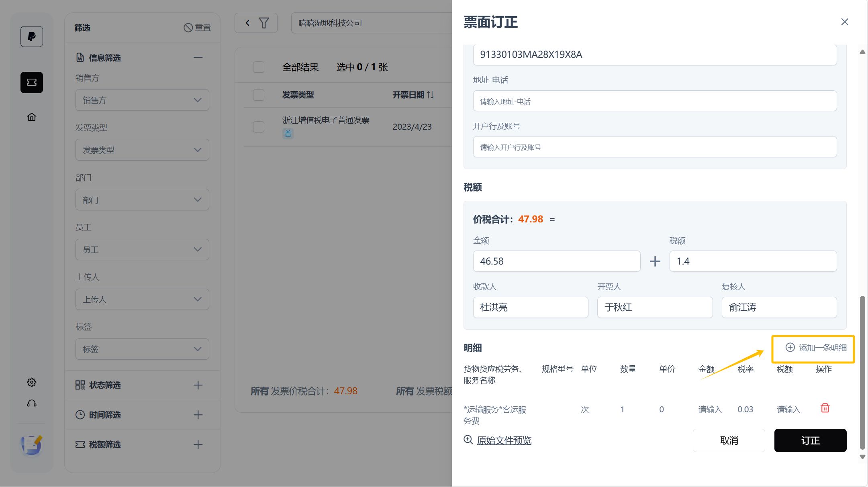Go to home icon in sidebar
The height and width of the screenshot is (487, 868).
(x=32, y=117)
